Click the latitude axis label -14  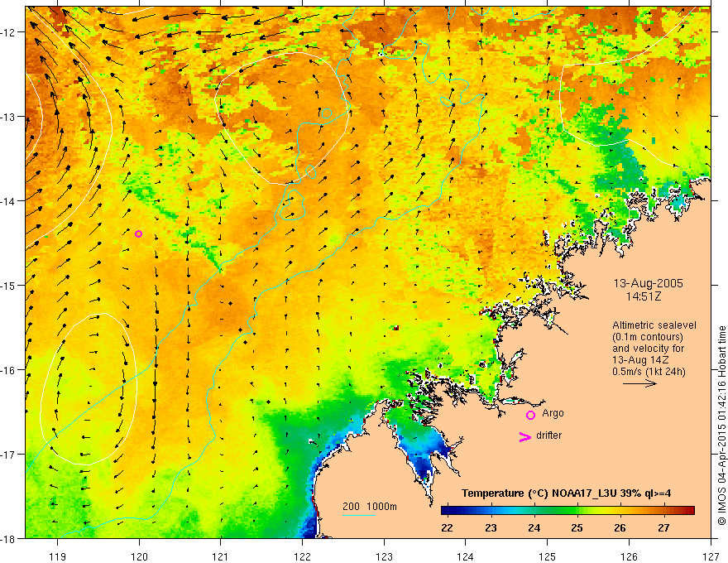[9, 201]
